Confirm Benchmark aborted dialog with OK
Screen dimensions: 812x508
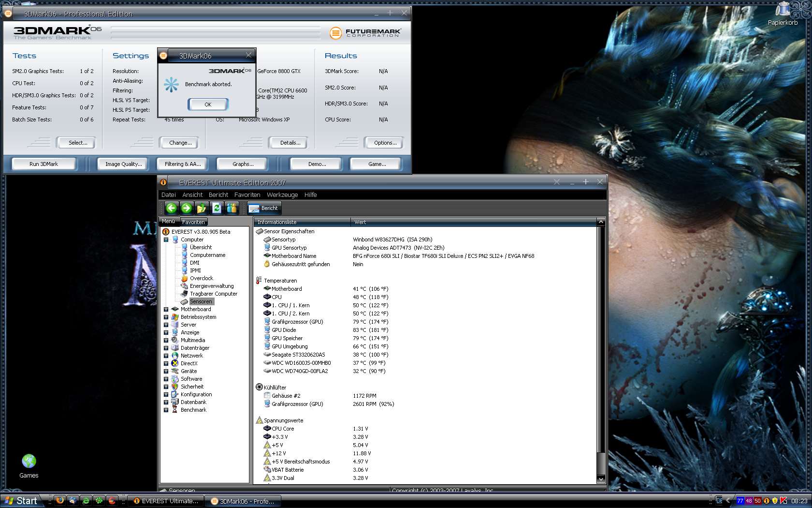coord(208,104)
